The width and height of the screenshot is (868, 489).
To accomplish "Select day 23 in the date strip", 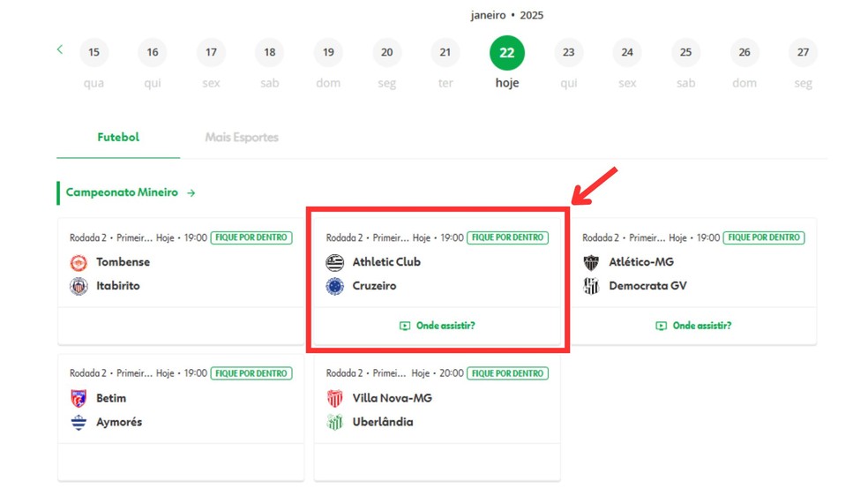I will (568, 53).
